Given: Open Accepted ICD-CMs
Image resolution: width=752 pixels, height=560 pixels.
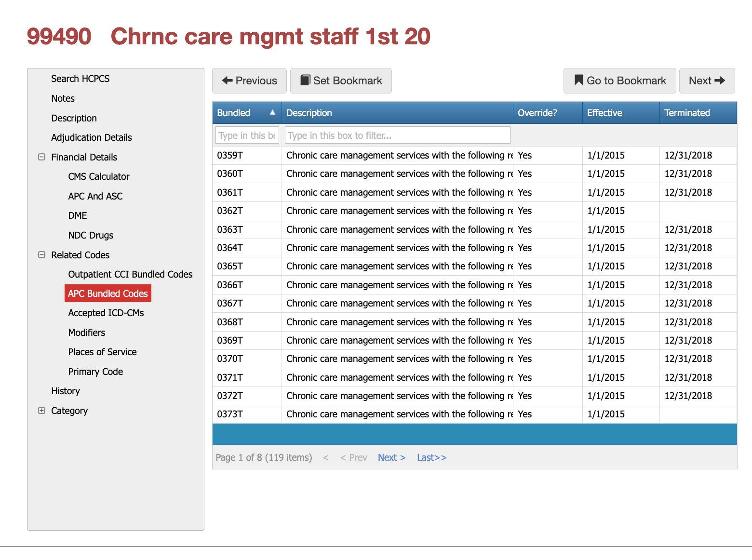Looking at the screenshot, I should (x=106, y=313).
